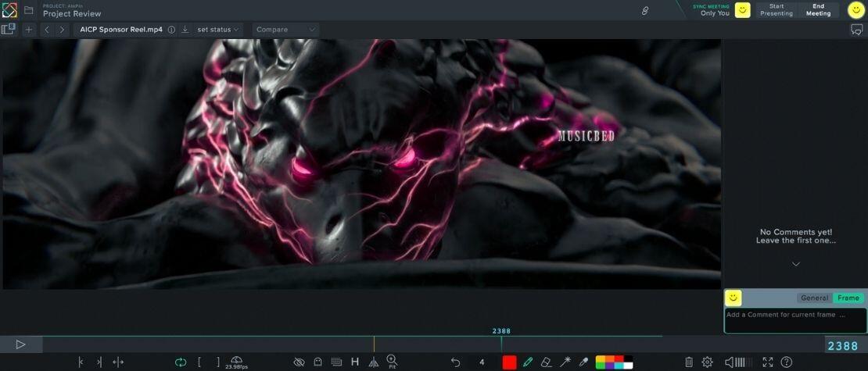Go to the next item arrow
Screen dimensions: 868x371
(62, 30)
